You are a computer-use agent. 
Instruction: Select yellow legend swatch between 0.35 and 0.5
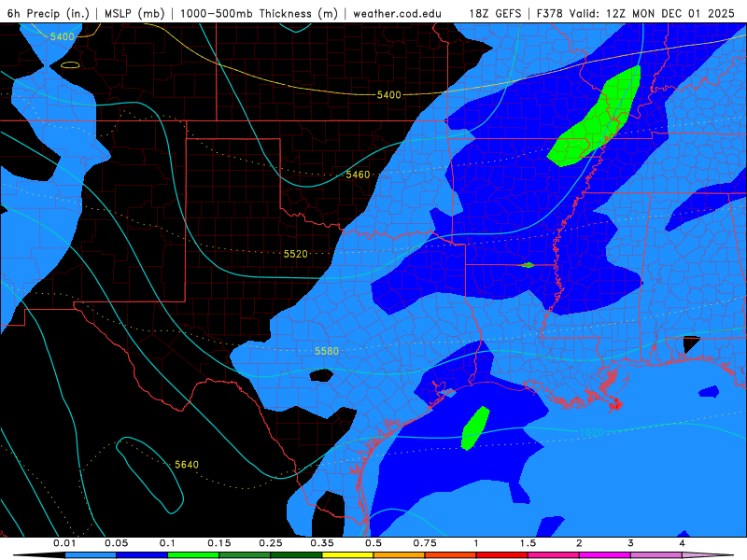point(347,555)
